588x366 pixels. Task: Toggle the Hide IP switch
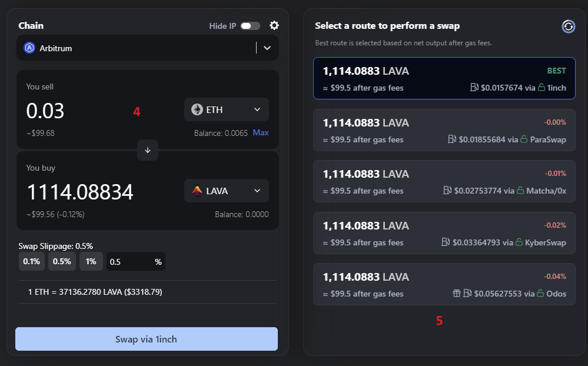tap(250, 26)
